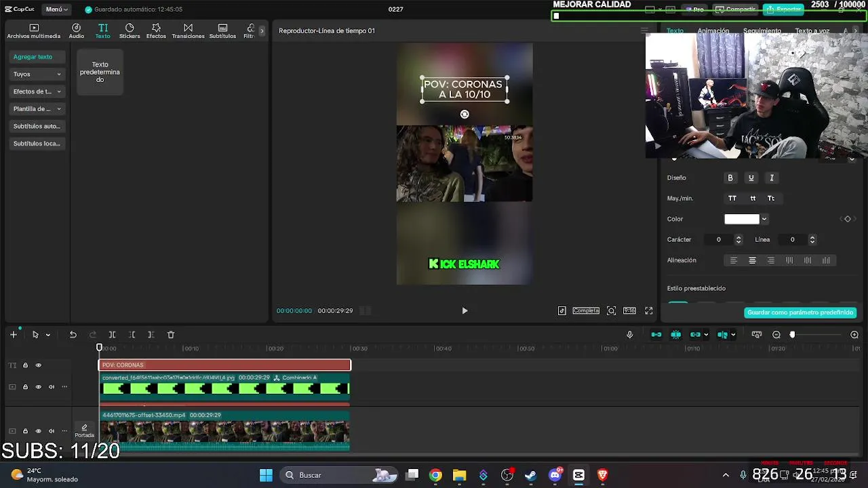
Task: Select Agregar texto in the sidebar
Action: (x=37, y=57)
